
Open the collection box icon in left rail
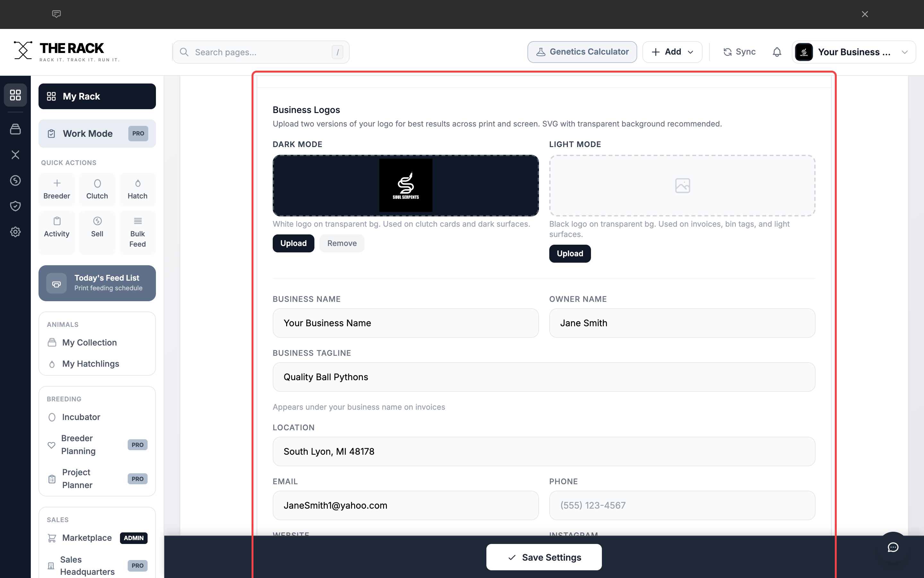15,129
